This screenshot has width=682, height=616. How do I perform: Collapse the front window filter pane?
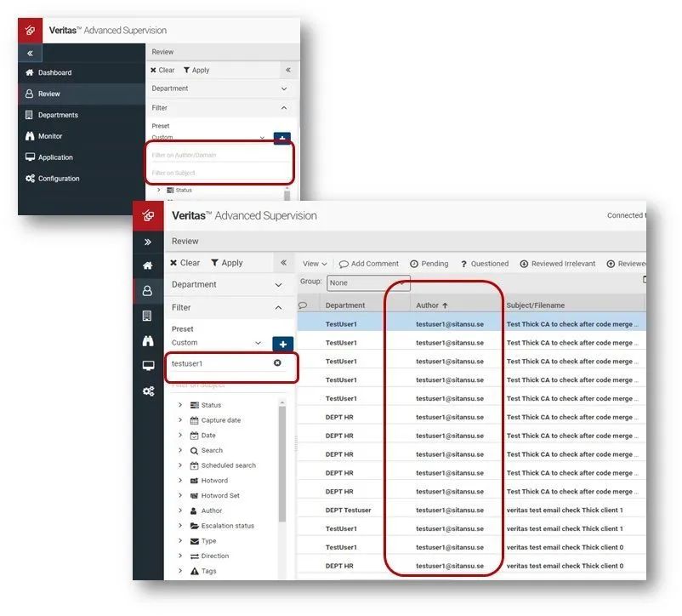pos(283,263)
